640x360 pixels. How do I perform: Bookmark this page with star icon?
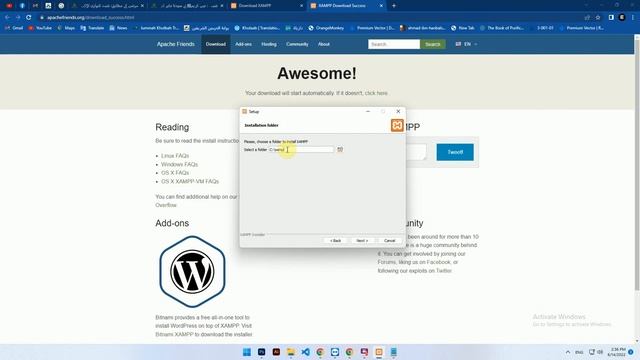[x=598, y=18]
